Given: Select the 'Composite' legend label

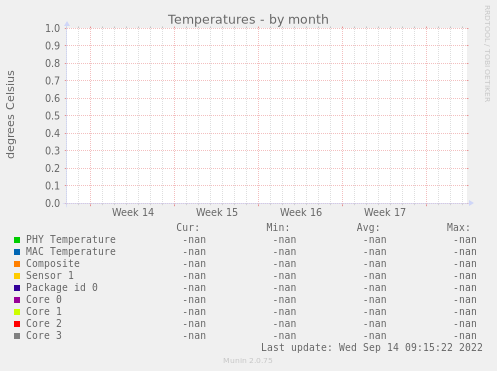Looking at the screenshot, I should [x=53, y=264].
